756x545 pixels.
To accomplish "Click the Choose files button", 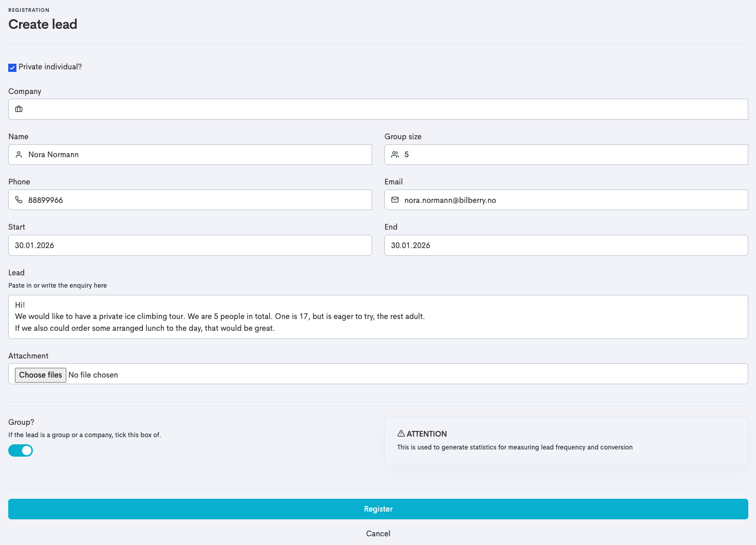I will (x=41, y=375).
